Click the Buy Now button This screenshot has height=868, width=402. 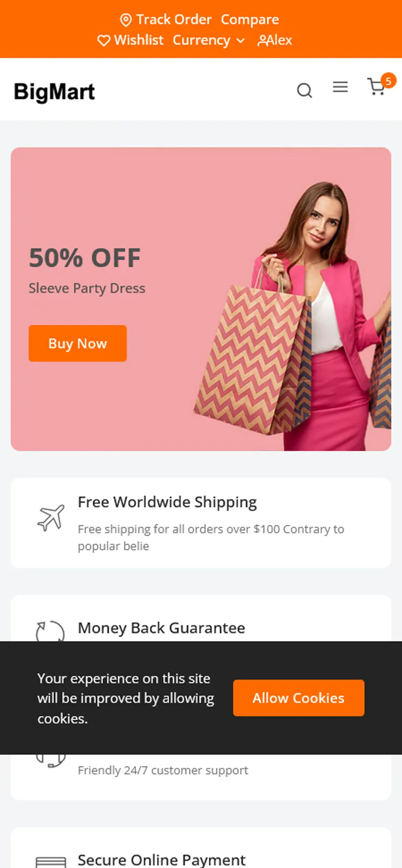pos(77,343)
